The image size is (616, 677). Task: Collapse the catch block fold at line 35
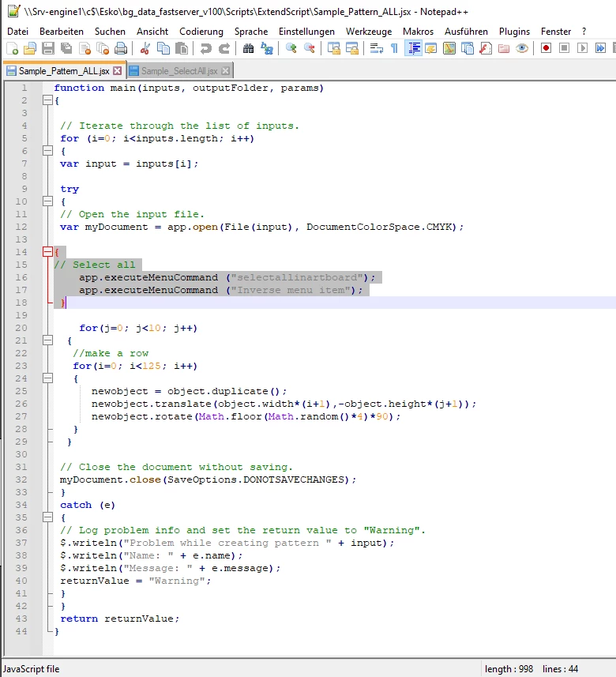click(x=47, y=517)
